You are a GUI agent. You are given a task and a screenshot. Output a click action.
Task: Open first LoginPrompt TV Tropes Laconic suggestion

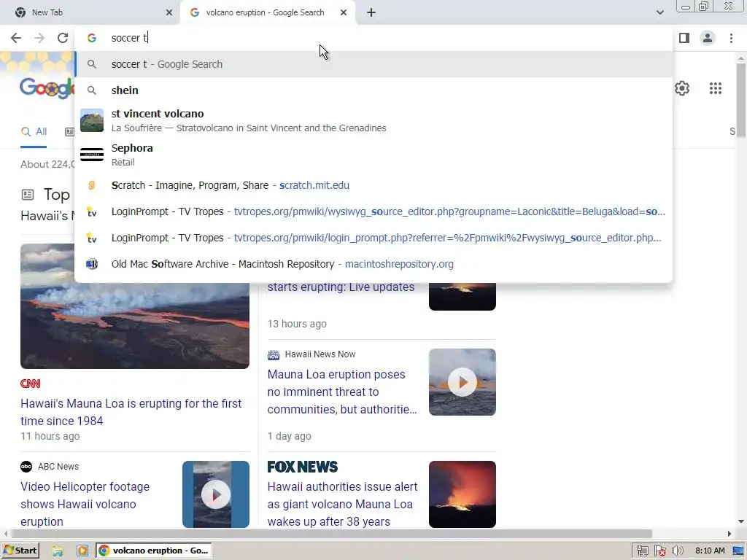tap(373, 211)
